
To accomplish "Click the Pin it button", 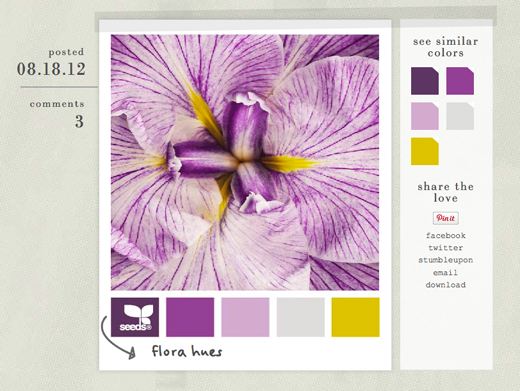I will (446, 218).
